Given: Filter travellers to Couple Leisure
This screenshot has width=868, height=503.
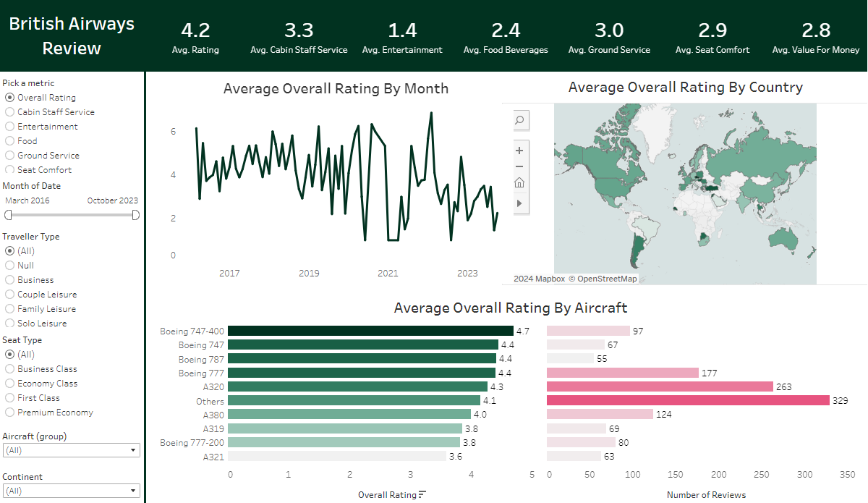Looking at the screenshot, I should 9,295.
